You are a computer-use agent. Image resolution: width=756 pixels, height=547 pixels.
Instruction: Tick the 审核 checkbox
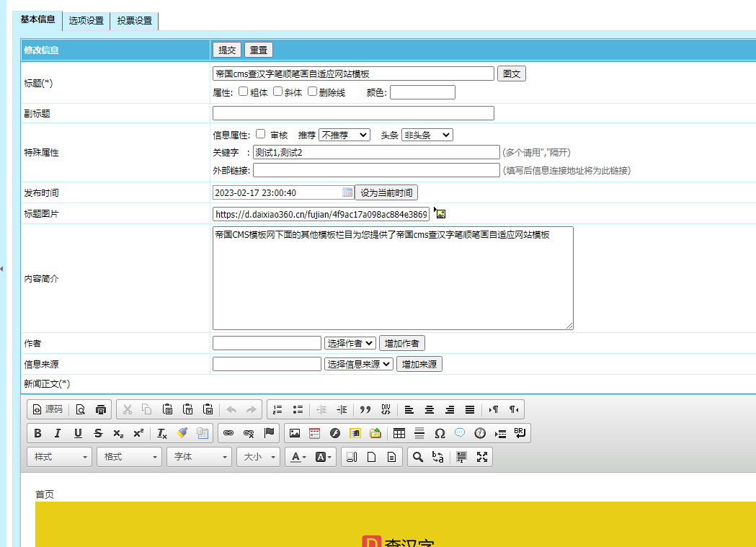tap(261, 134)
